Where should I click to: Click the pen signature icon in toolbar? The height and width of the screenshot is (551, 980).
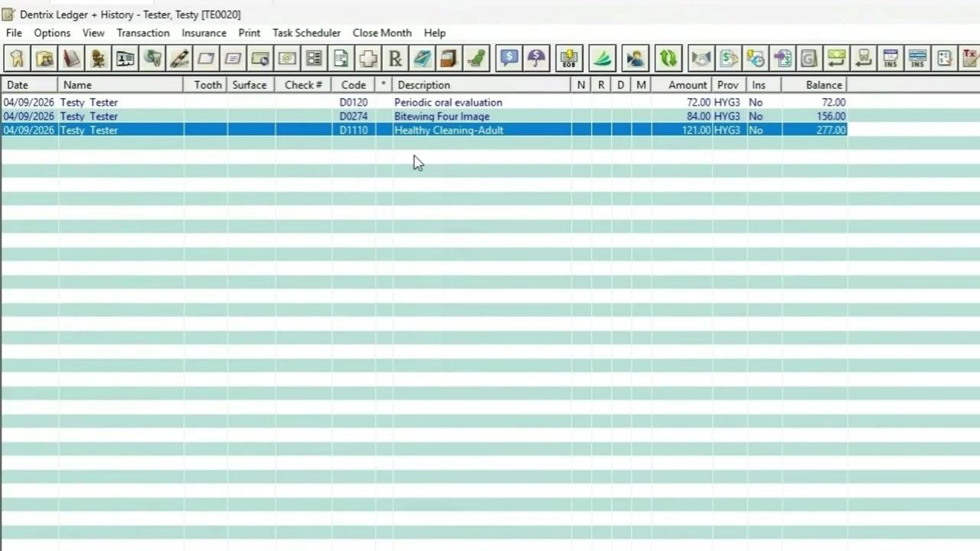179,58
